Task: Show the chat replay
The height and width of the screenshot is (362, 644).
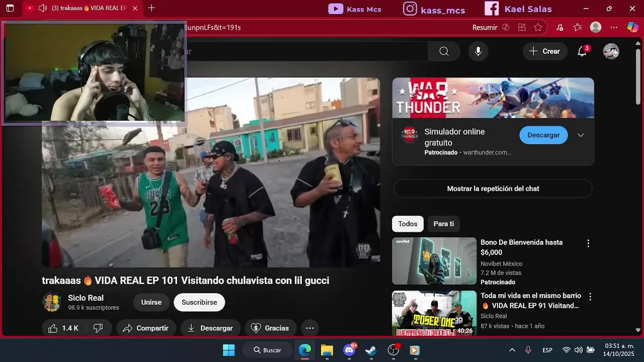Action: (x=493, y=189)
